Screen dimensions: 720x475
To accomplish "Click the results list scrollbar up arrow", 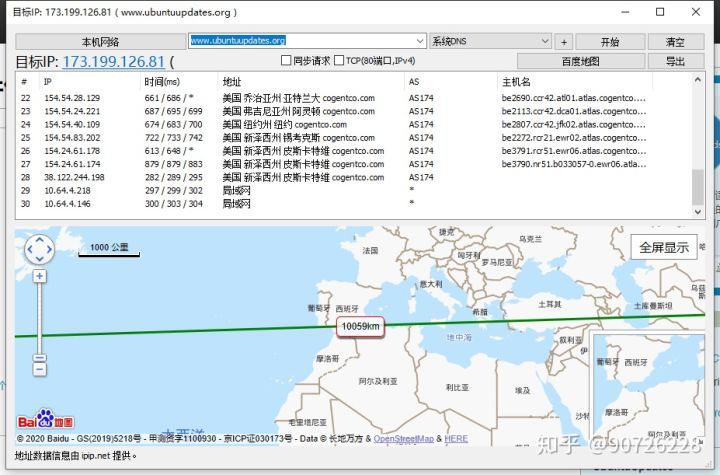I will click(x=698, y=79).
